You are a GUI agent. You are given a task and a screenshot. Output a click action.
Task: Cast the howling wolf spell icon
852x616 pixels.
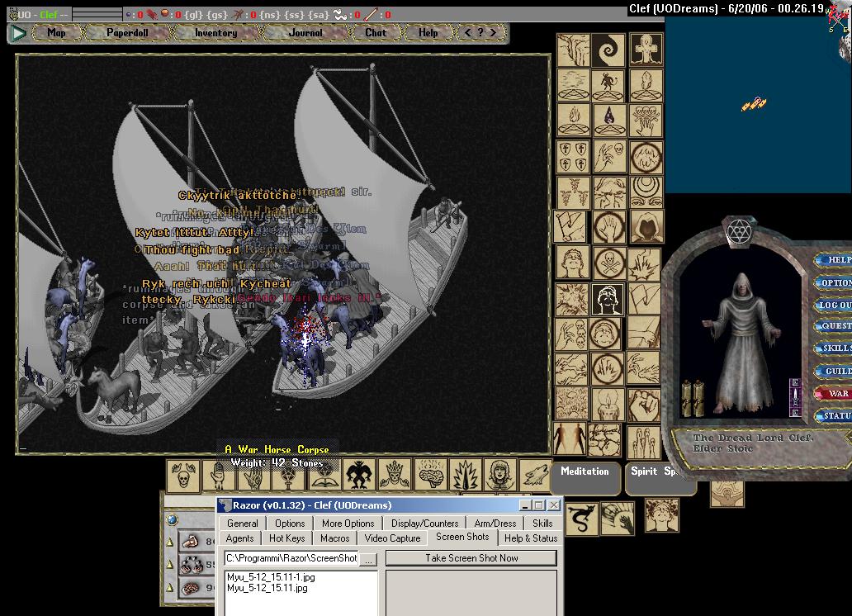pos(535,475)
